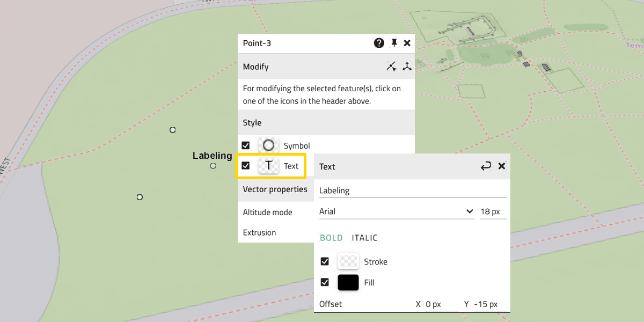Open the Stroke color swatch
644x322 pixels.
point(348,262)
